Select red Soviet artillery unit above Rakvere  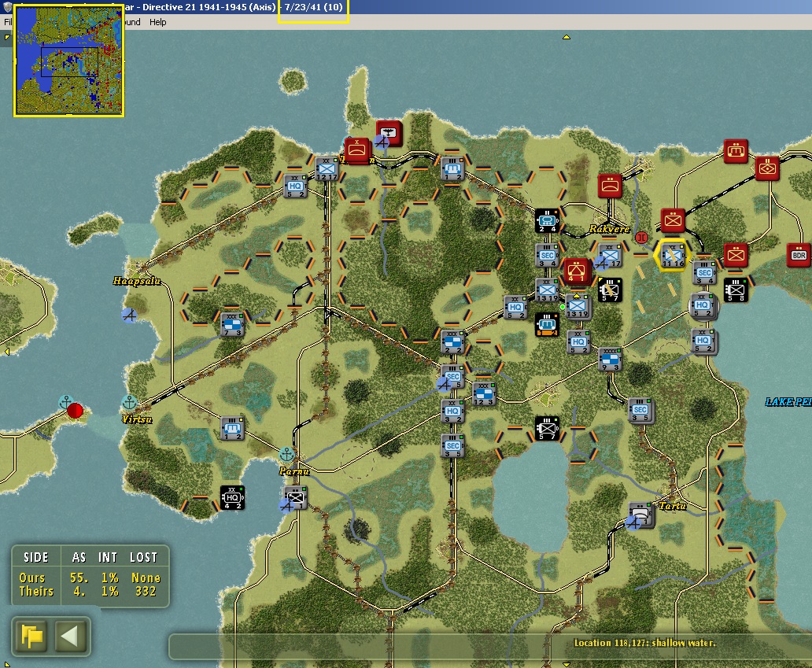(x=610, y=186)
